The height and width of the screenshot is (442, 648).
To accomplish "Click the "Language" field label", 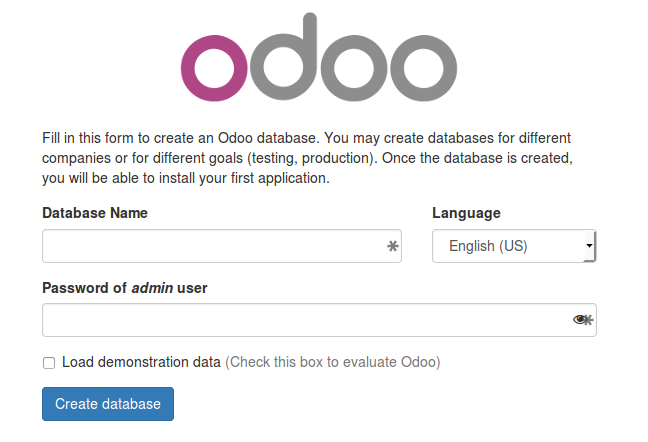I will pos(466,213).
